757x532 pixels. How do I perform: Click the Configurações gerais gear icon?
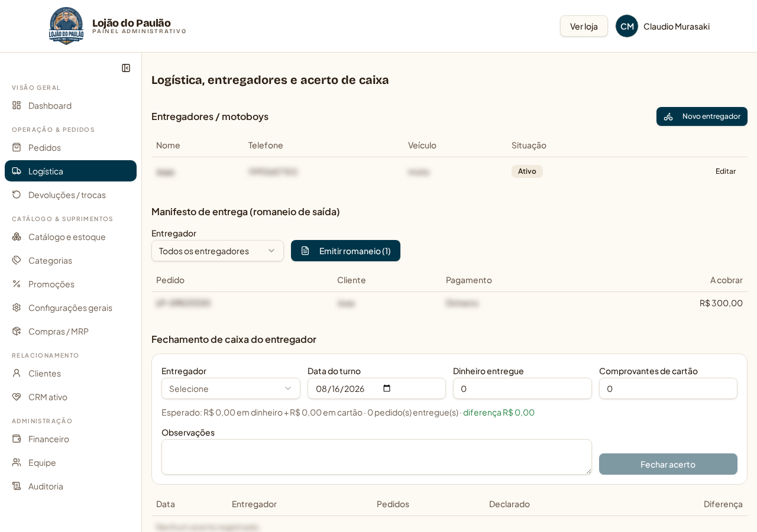17,307
